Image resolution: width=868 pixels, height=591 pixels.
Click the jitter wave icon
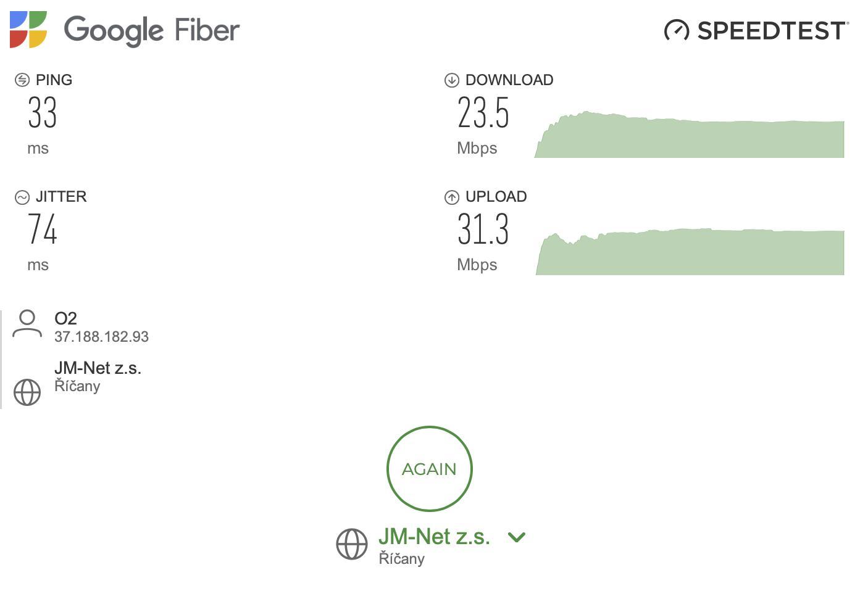click(x=22, y=197)
